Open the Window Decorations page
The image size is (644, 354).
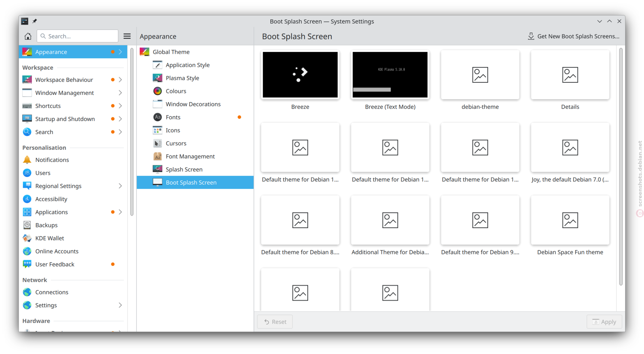point(195,104)
